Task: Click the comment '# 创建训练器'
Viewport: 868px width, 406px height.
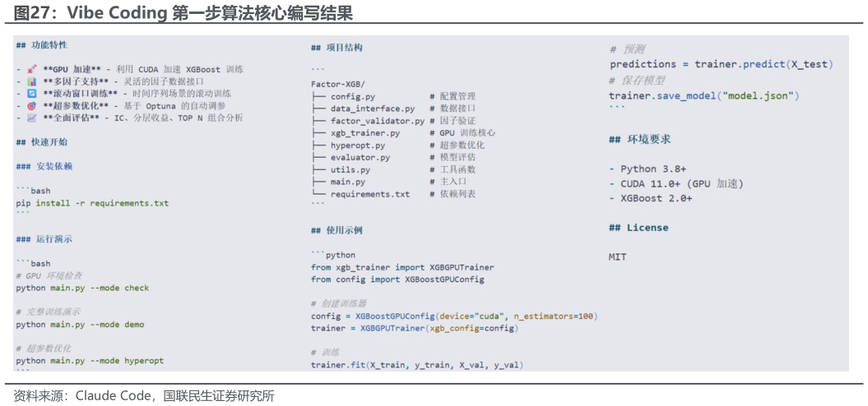Action: 338,303
